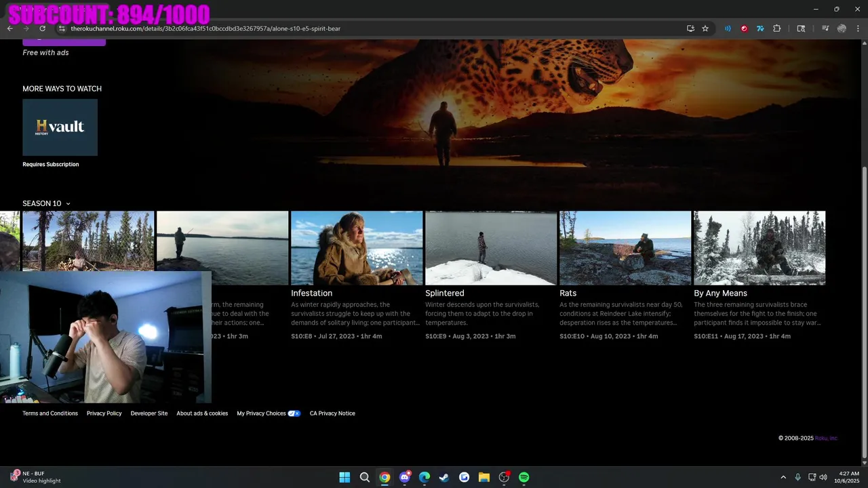
Task: Open the OBS taskbar icon
Action: [504, 477]
